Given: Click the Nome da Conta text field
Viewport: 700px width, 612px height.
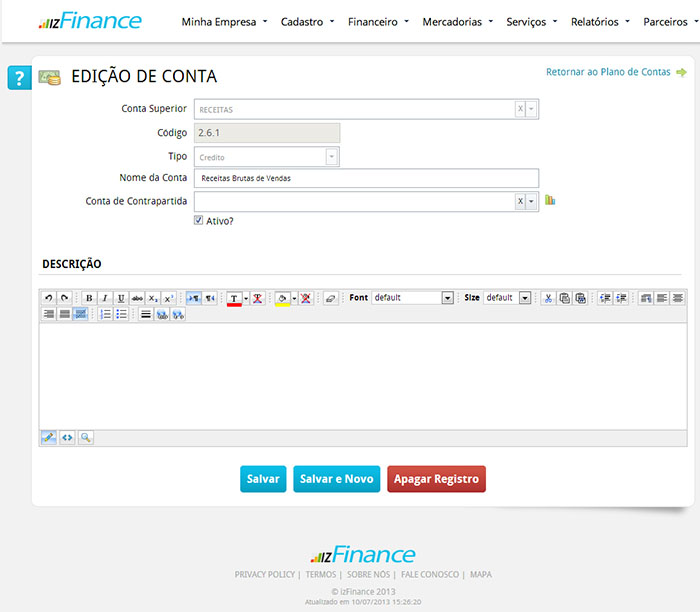Looking at the screenshot, I should [366, 178].
